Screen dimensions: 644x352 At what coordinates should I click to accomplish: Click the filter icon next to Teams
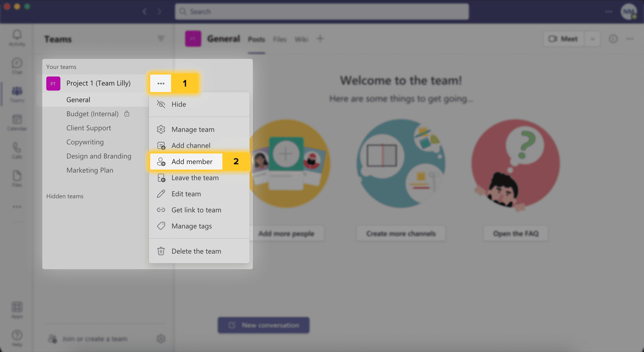pyautogui.click(x=161, y=38)
